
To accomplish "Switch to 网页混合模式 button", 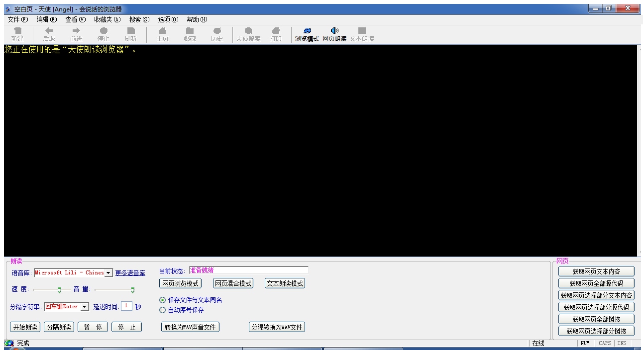I will click(233, 283).
